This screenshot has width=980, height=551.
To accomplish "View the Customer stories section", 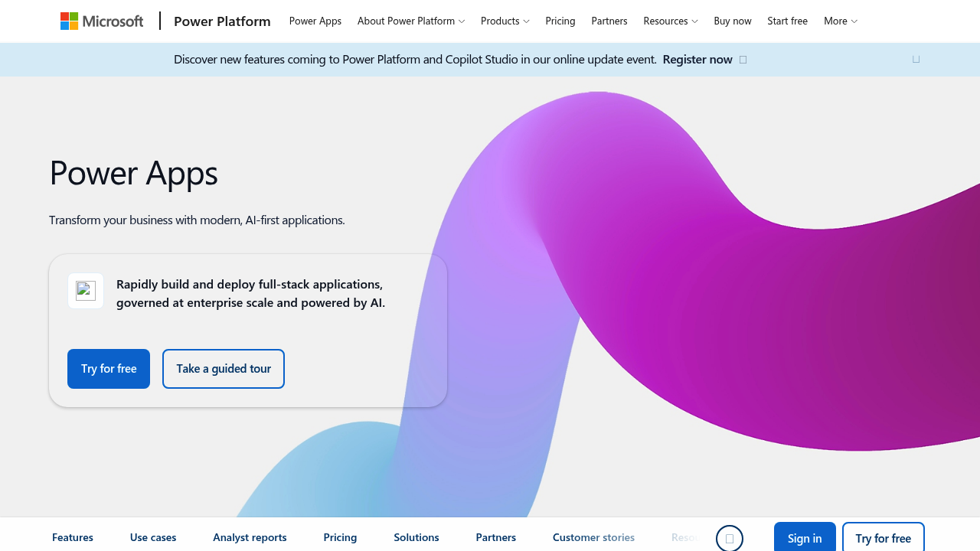I will tap(593, 537).
